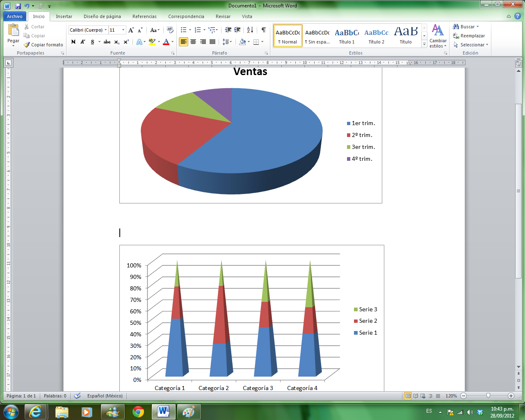Click the vertical scrollbar thumb
Viewport: 525px width, 420px height.
coord(518,191)
